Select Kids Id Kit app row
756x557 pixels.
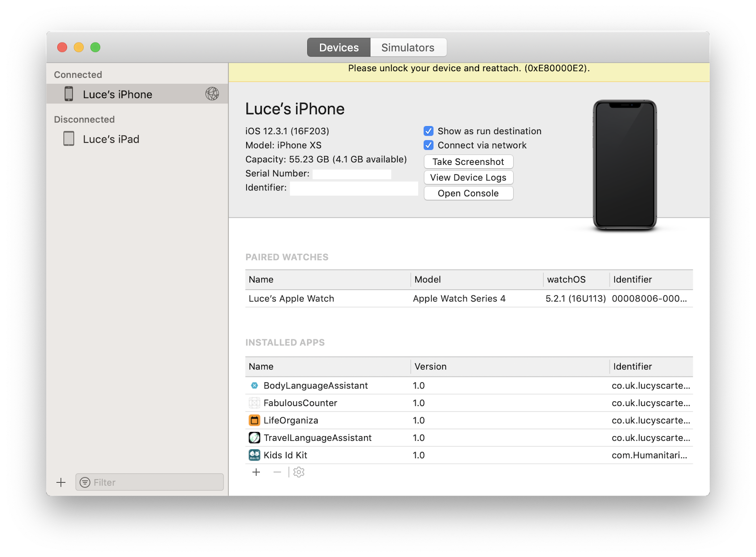point(469,455)
